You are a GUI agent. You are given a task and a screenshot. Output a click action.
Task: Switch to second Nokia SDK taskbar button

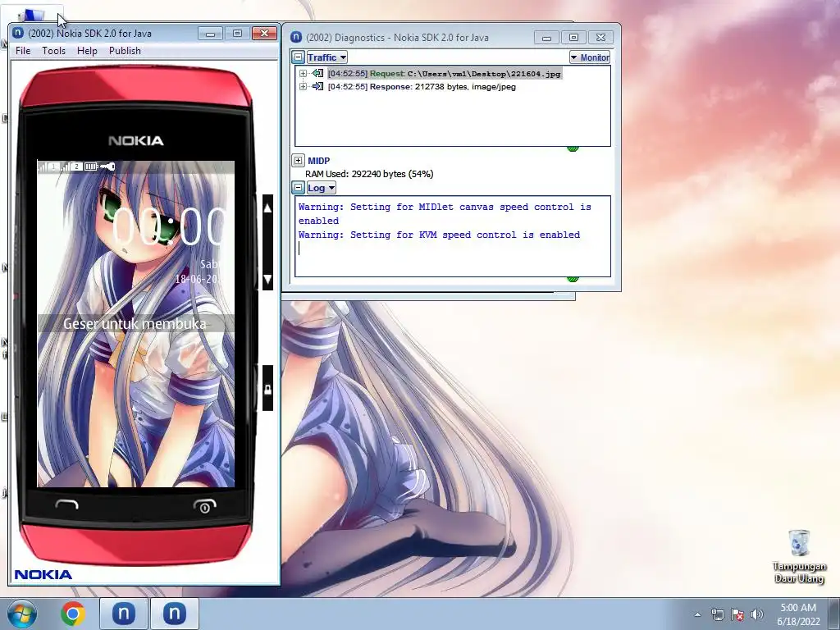pyautogui.click(x=174, y=614)
